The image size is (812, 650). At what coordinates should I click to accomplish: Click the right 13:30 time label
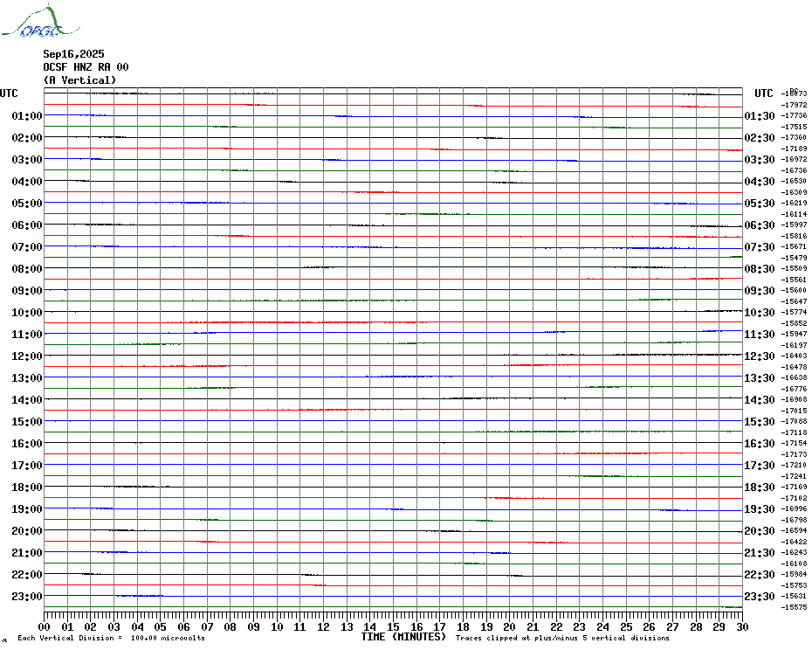(x=760, y=378)
